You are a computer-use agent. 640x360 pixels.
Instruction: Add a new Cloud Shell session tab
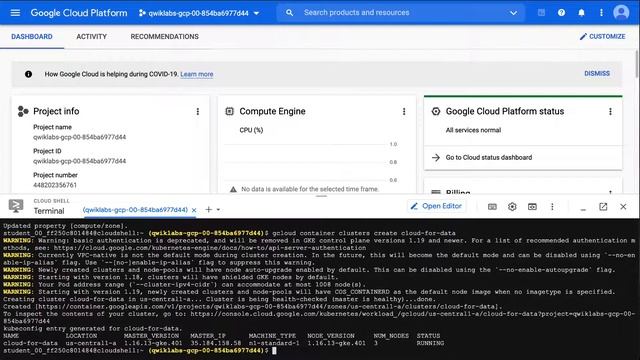208,210
